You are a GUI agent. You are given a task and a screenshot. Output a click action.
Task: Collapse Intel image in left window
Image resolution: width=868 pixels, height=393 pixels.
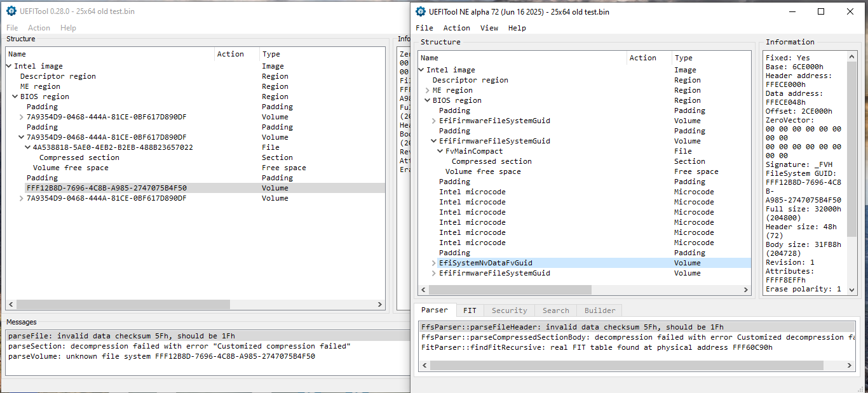9,66
